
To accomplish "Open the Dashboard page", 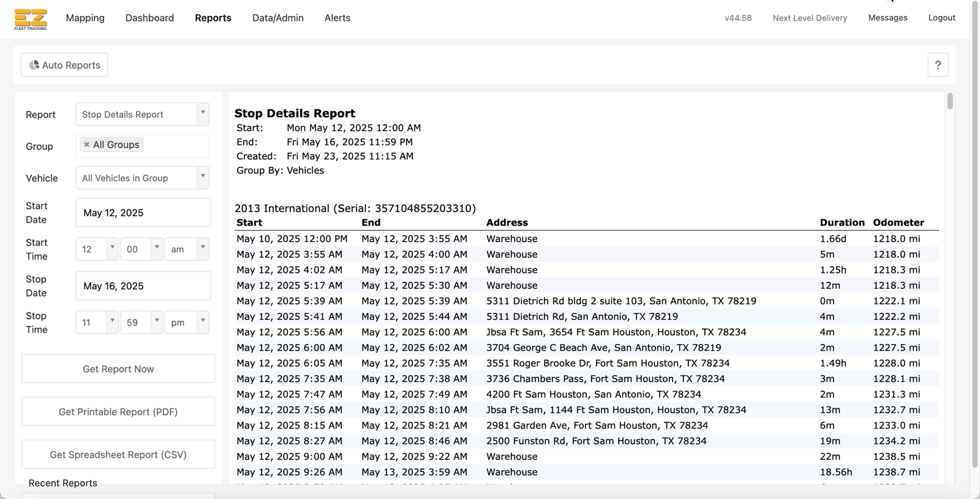I will coord(149,18).
